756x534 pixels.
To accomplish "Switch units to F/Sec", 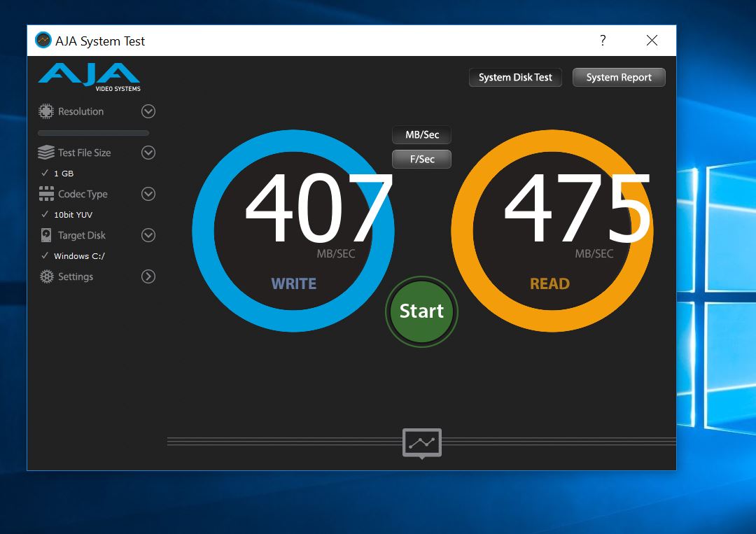I will pos(422,159).
